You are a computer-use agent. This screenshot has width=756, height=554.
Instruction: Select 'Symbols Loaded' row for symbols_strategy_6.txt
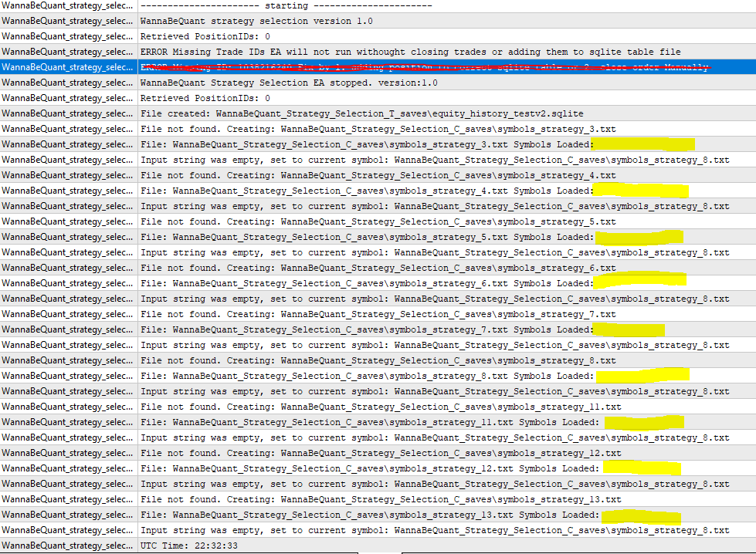tap(378, 282)
